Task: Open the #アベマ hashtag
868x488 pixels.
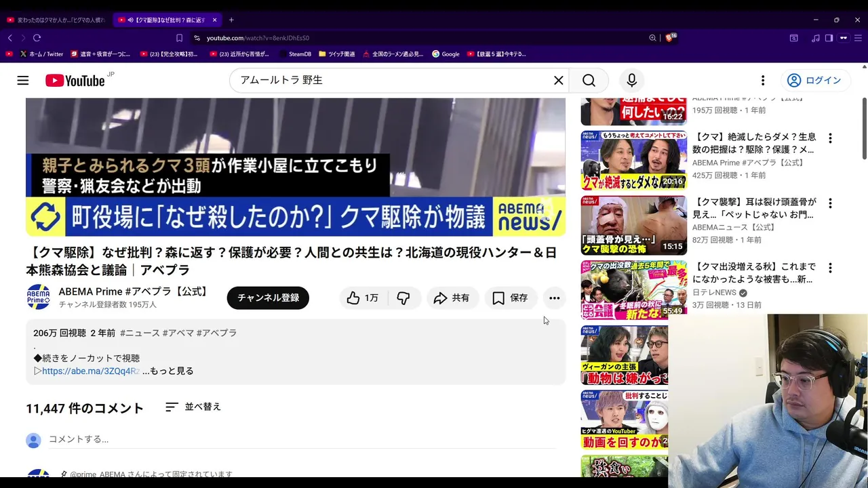Action: point(178,333)
